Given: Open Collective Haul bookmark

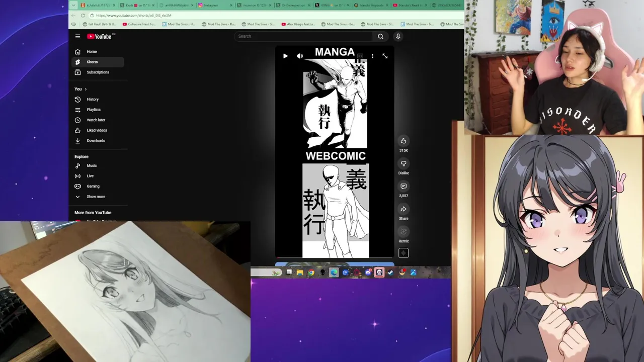Looking at the screenshot, I should click(x=138, y=24).
